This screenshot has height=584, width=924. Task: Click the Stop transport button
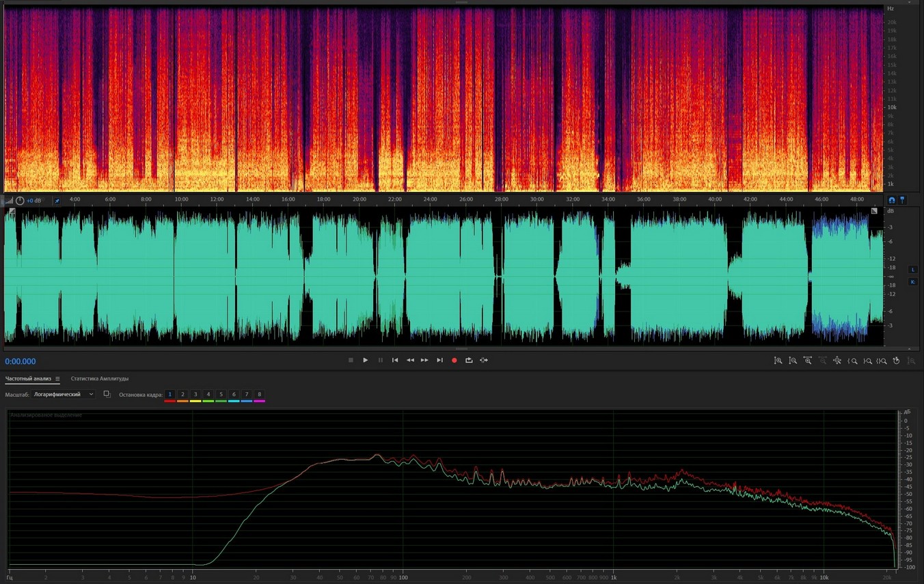(x=351, y=360)
